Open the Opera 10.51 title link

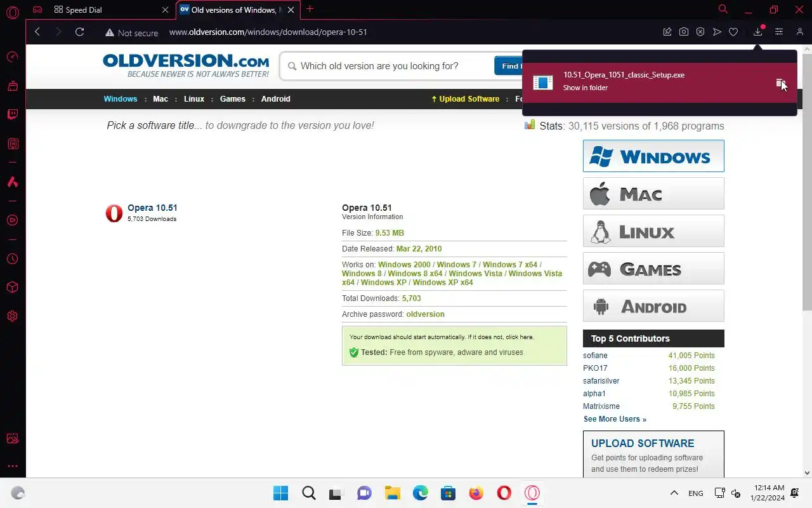coord(152,208)
